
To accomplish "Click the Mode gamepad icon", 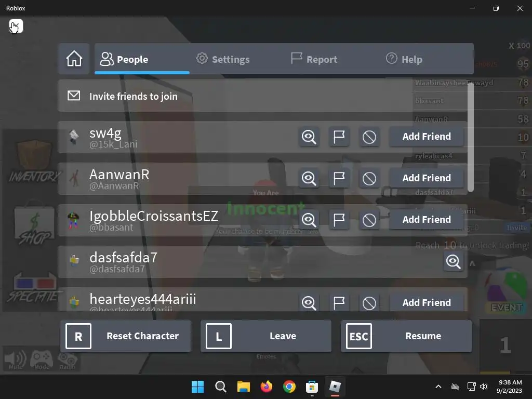I will coord(42,360).
